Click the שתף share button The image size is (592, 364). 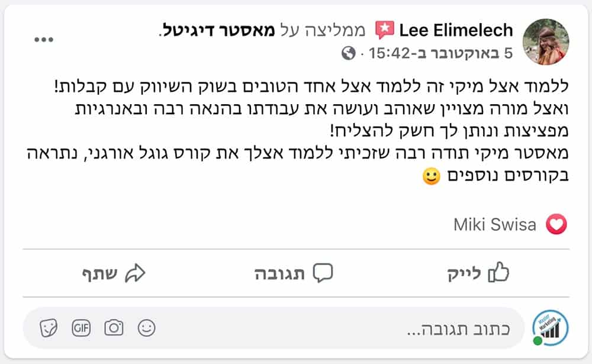[114, 273]
